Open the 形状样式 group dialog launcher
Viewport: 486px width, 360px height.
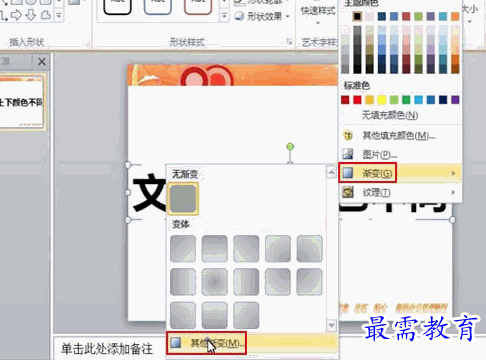click(289, 42)
